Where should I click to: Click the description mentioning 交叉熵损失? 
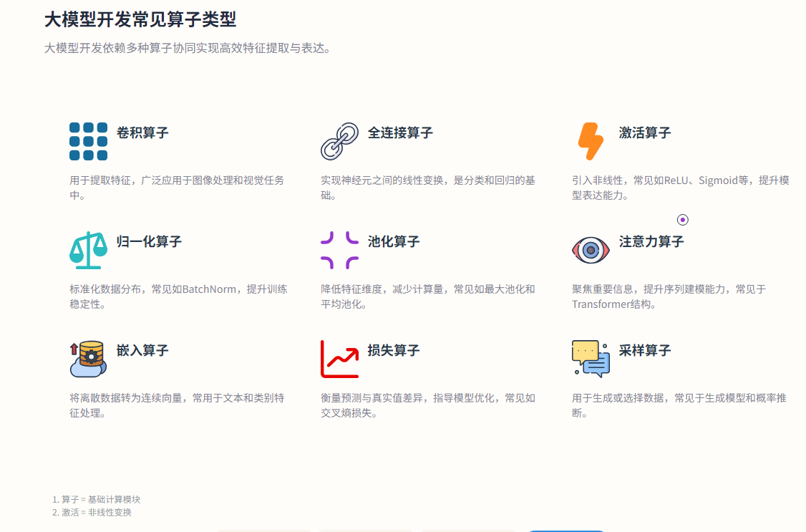coord(428,405)
